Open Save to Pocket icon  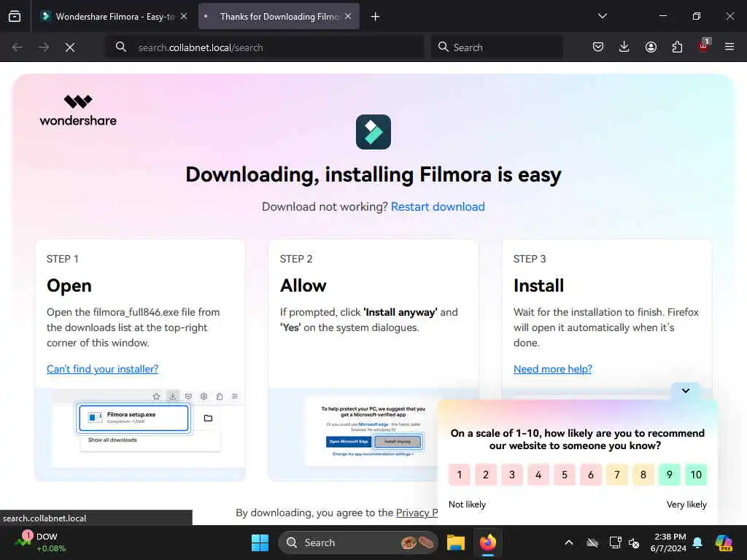coord(598,47)
